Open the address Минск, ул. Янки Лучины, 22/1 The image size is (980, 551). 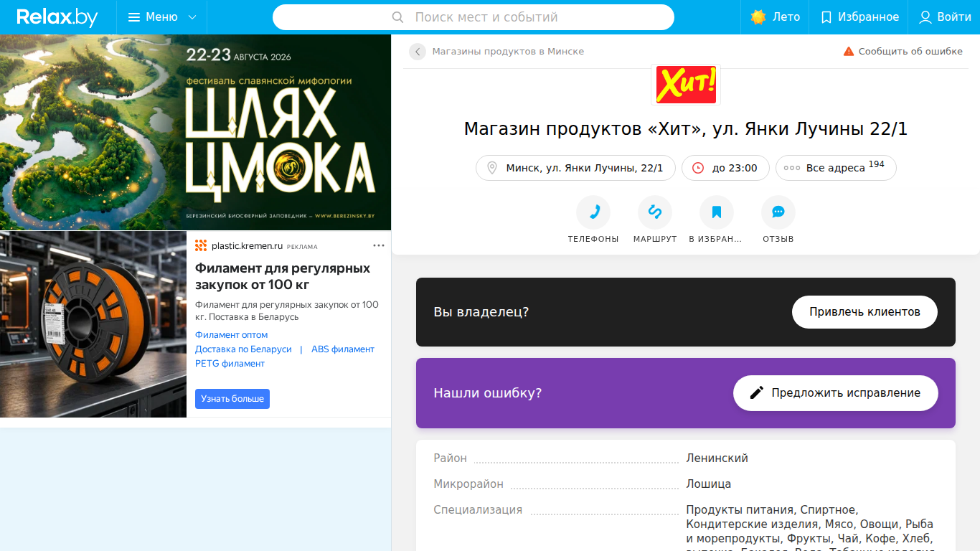click(x=575, y=168)
